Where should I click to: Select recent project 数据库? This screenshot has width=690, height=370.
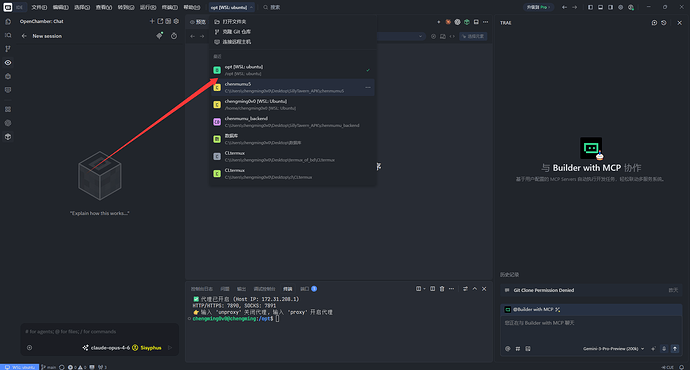(x=293, y=139)
